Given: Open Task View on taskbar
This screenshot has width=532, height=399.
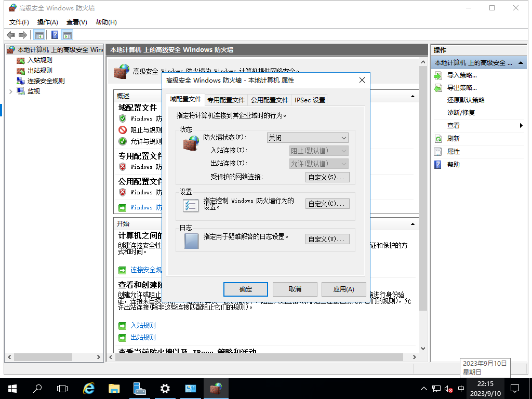Looking at the screenshot, I should pos(62,389).
